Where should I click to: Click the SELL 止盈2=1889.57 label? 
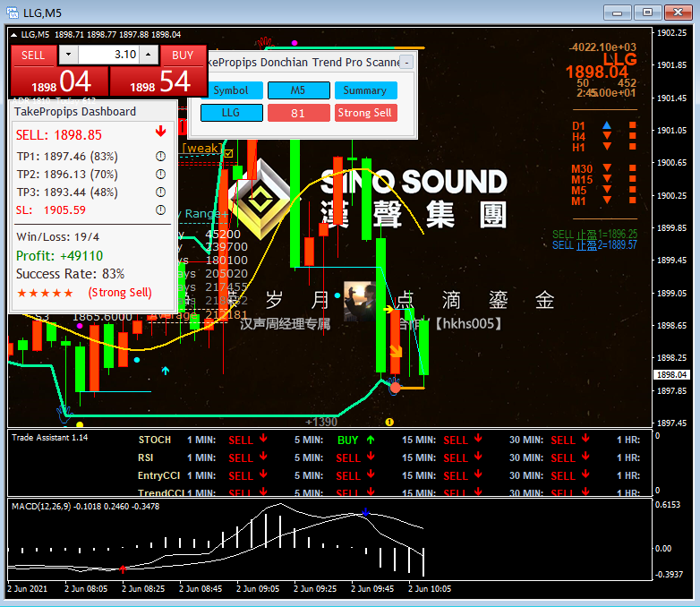[x=594, y=244]
